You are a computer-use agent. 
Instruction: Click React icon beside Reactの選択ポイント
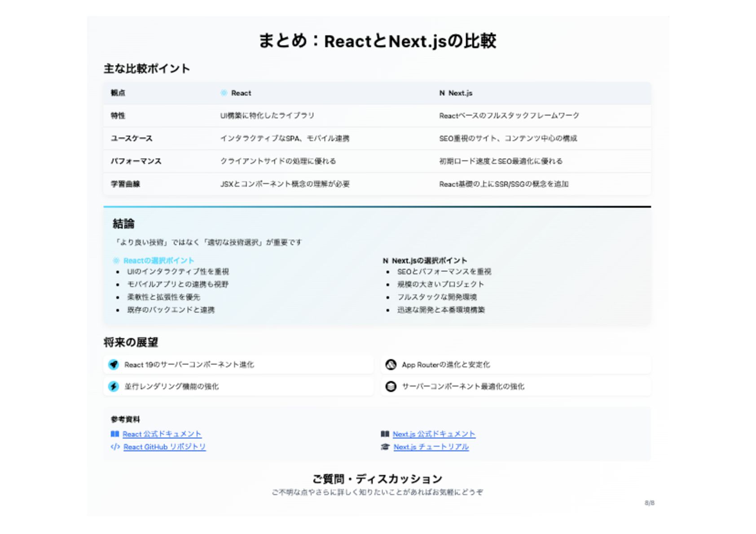[116, 261]
